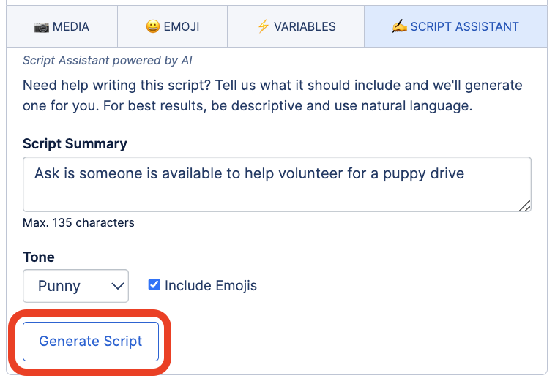Click the camera icon on the Media tab
555x392 pixels.
coord(41,27)
